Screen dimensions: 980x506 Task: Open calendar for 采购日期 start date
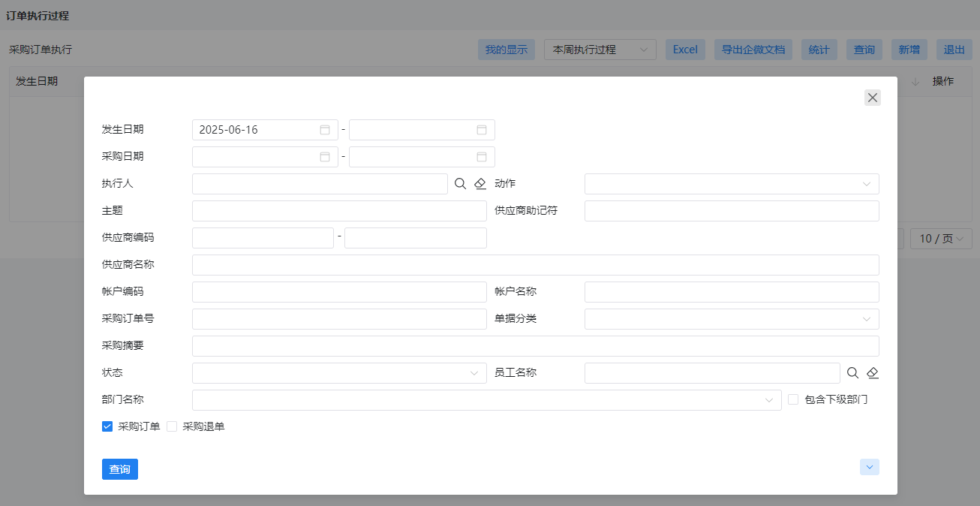click(x=325, y=157)
